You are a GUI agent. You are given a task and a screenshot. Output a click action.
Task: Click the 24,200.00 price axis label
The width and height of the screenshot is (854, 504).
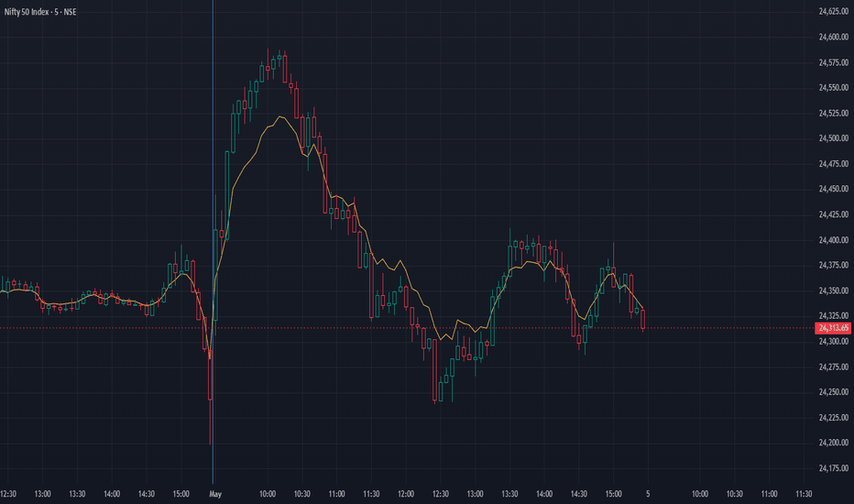pos(833,443)
